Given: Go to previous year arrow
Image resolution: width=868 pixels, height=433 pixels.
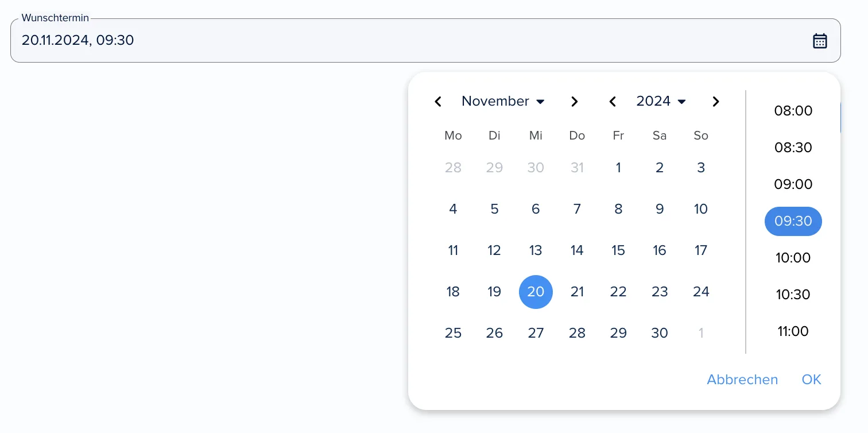Looking at the screenshot, I should point(613,102).
